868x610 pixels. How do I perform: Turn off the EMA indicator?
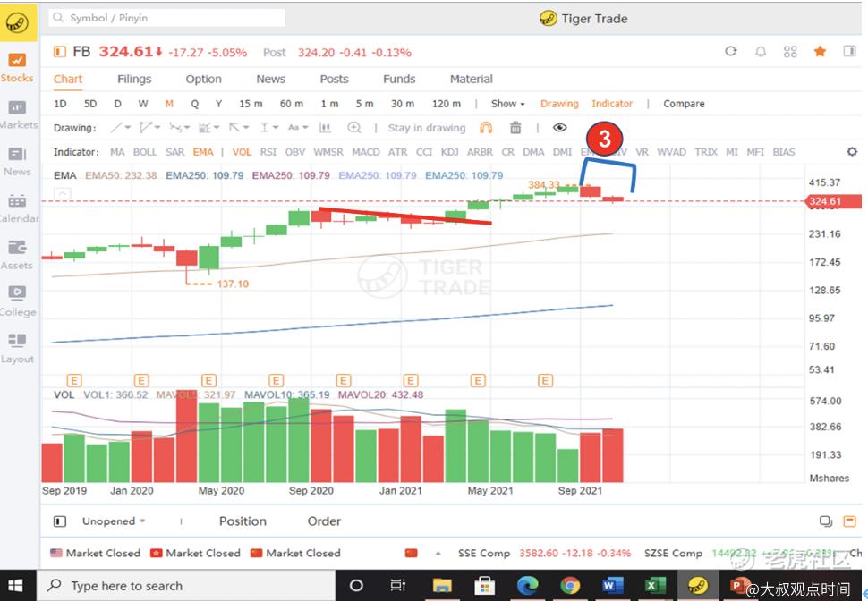pos(203,152)
